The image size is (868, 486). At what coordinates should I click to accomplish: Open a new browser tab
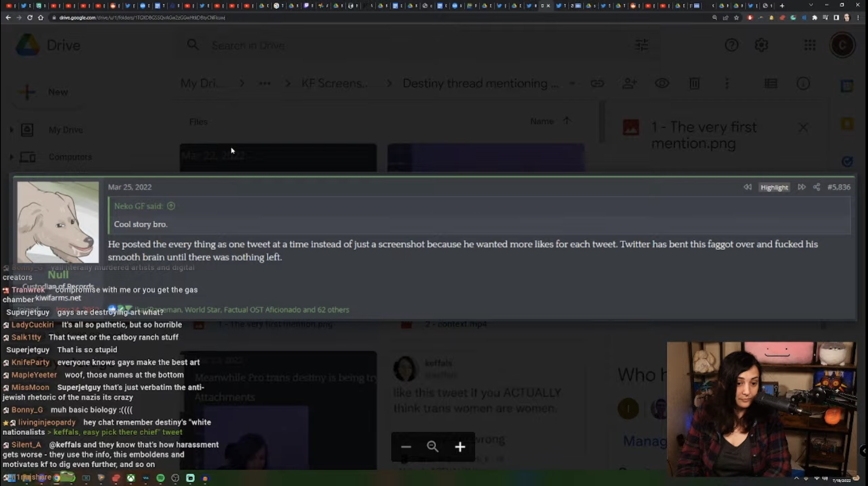coord(782,6)
